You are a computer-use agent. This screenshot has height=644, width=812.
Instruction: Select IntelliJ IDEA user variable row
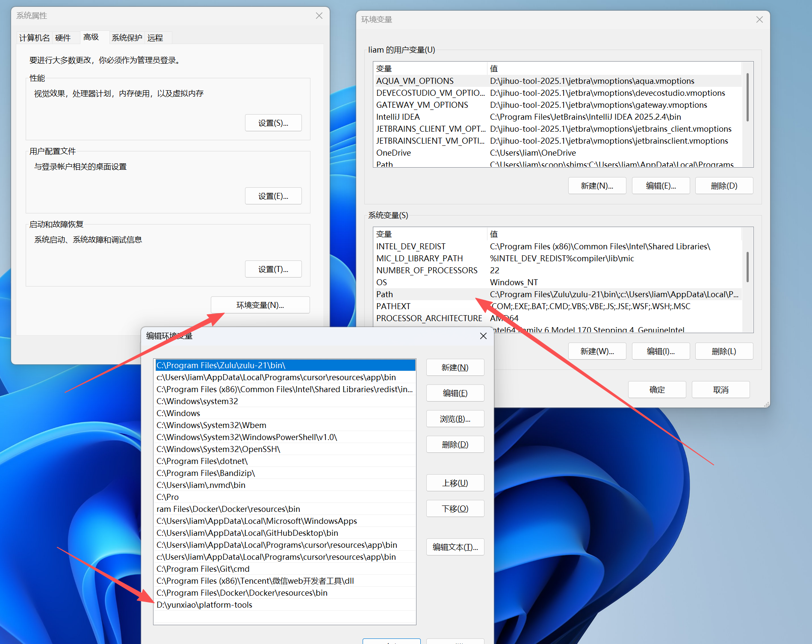point(398,117)
